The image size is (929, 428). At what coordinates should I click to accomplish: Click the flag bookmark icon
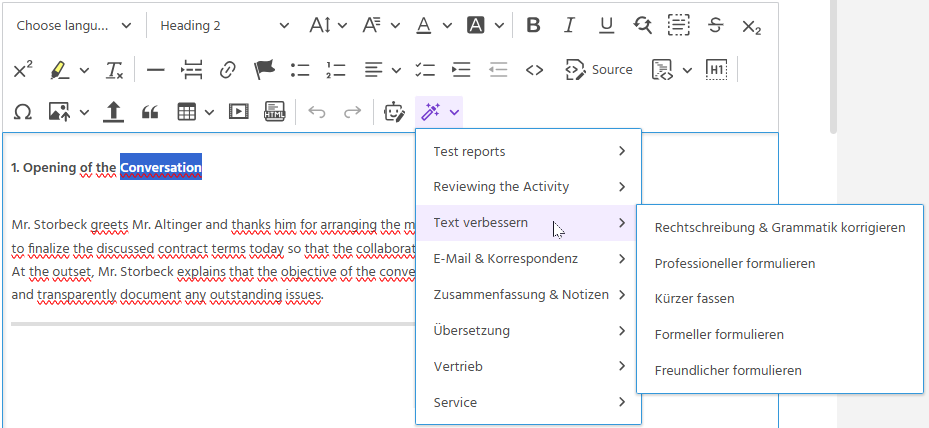click(x=264, y=70)
